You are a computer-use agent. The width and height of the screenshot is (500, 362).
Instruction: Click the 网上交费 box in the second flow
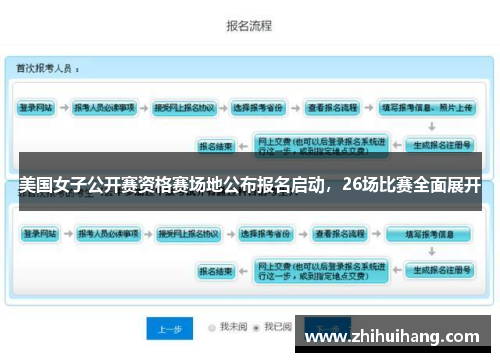point(321,271)
